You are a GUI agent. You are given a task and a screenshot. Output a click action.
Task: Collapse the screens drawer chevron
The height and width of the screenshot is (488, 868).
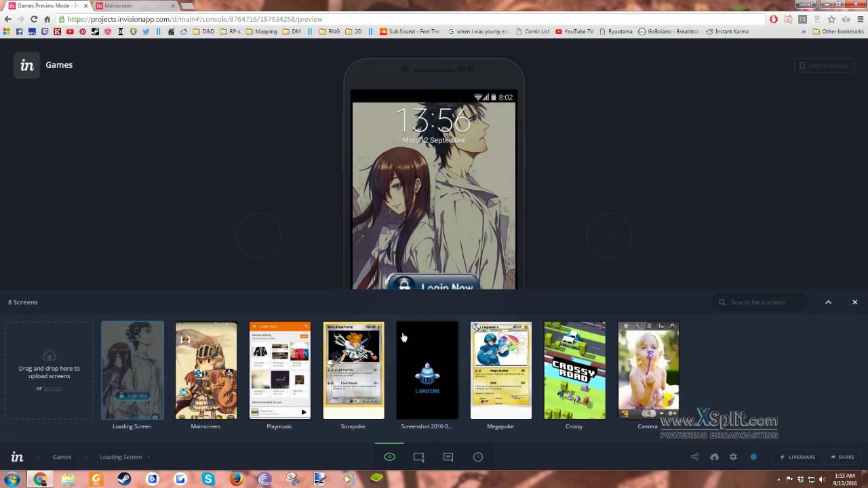[828, 302]
